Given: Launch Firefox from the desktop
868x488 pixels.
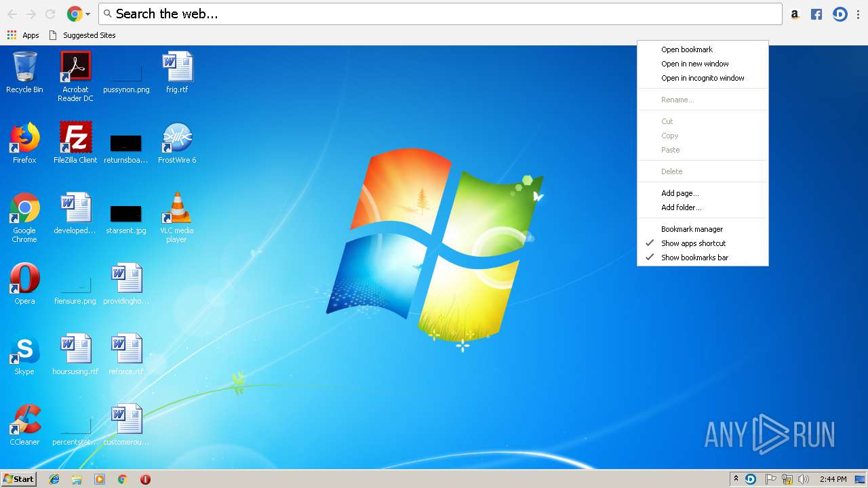Looking at the screenshot, I should [x=24, y=143].
